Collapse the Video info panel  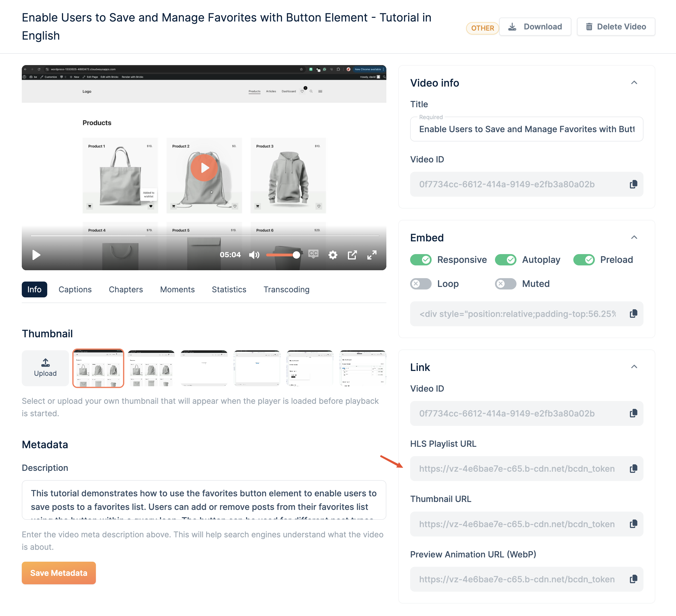(634, 83)
